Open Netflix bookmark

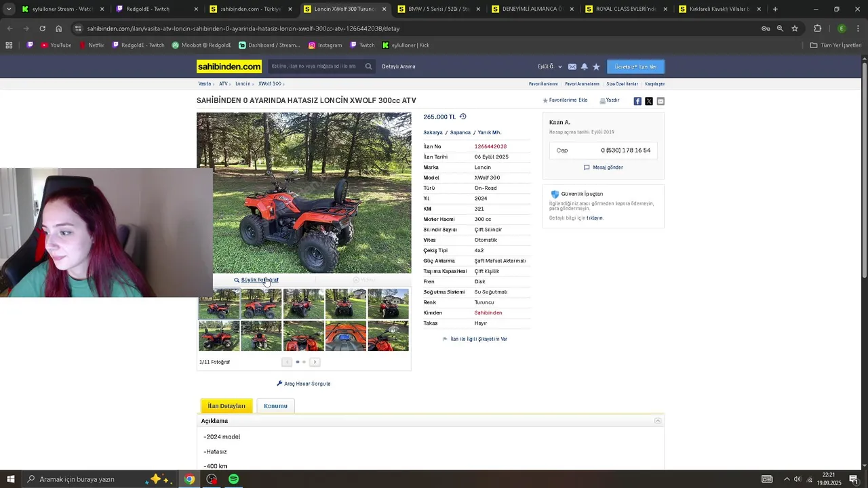tap(92, 45)
